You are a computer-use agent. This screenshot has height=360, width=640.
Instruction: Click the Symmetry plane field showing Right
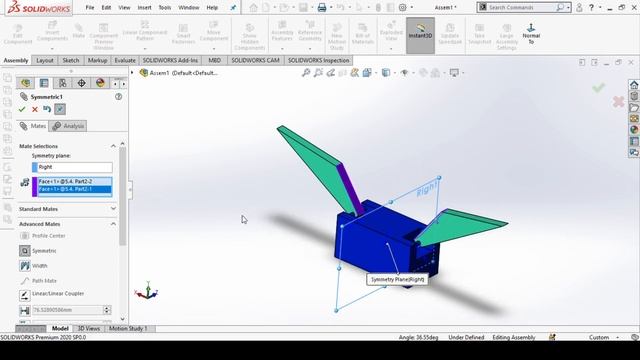[75, 167]
